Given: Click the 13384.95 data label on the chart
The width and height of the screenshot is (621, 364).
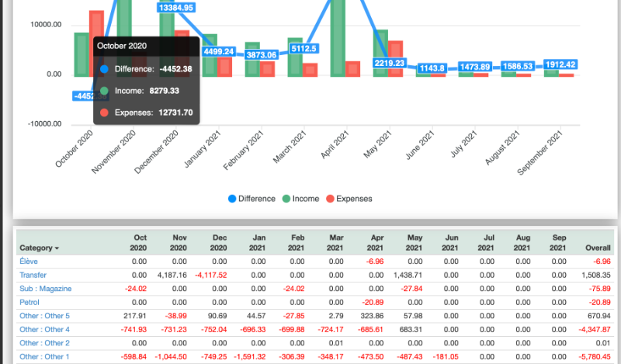Looking at the screenshot, I should [176, 7].
